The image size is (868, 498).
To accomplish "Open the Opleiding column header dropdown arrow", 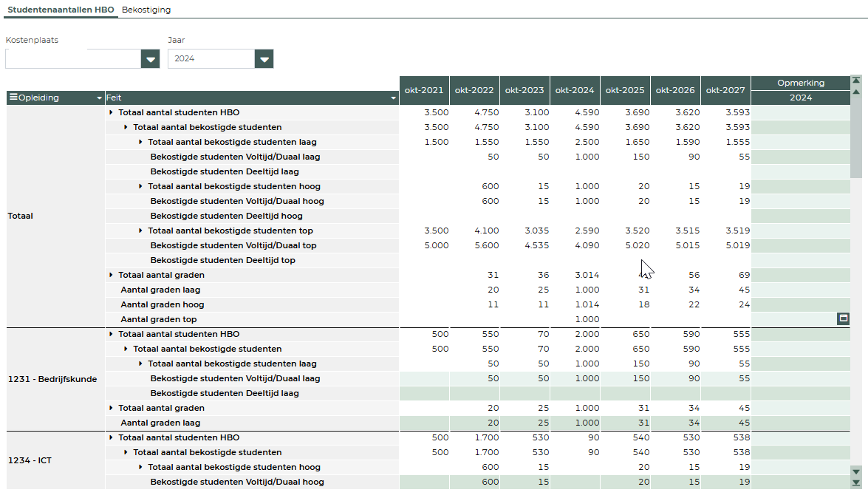I will tap(99, 98).
